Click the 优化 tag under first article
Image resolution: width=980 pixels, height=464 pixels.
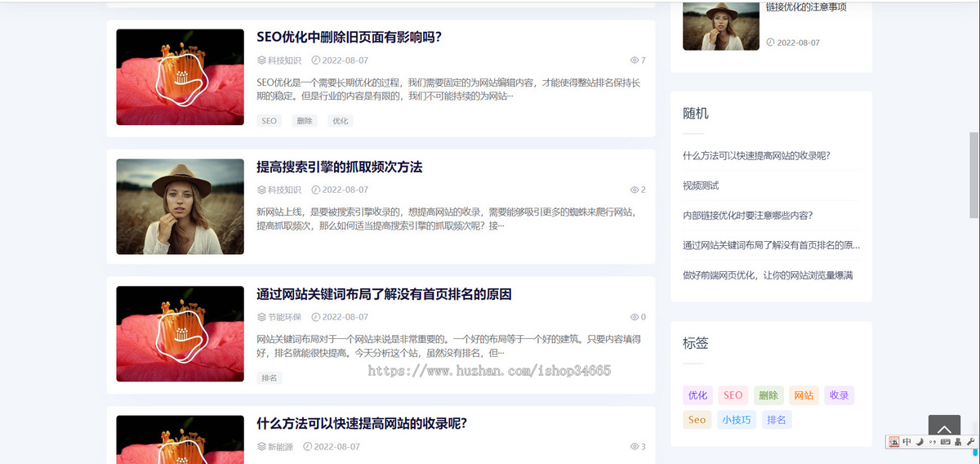click(x=340, y=121)
